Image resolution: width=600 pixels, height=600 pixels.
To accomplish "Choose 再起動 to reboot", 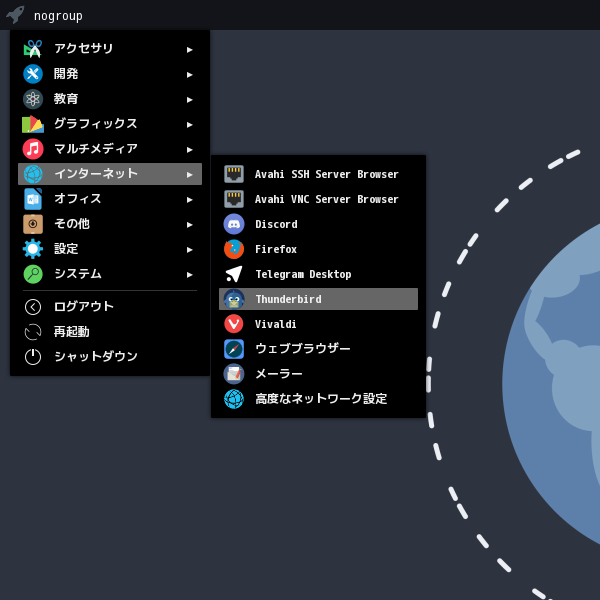I will point(110,332).
